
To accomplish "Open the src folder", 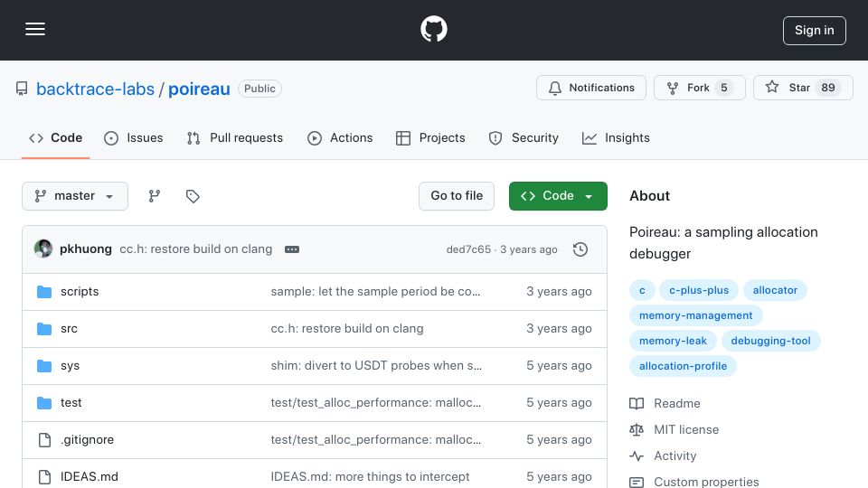I will tap(69, 329).
